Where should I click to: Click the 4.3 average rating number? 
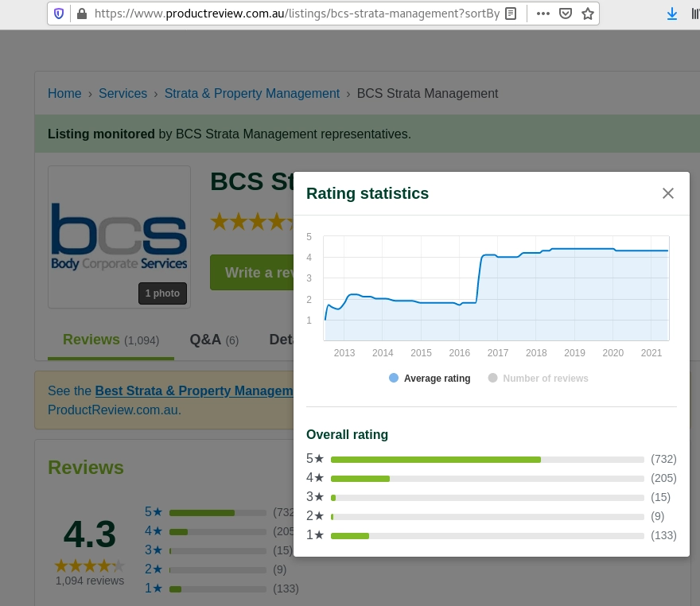coord(90,534)
